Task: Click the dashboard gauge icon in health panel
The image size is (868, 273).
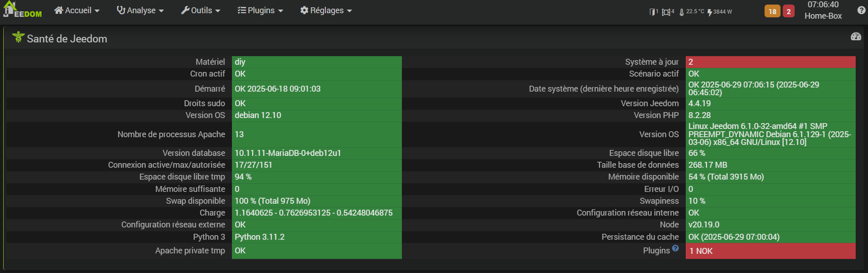Action: pyautogui.click(x=856, y=36)
